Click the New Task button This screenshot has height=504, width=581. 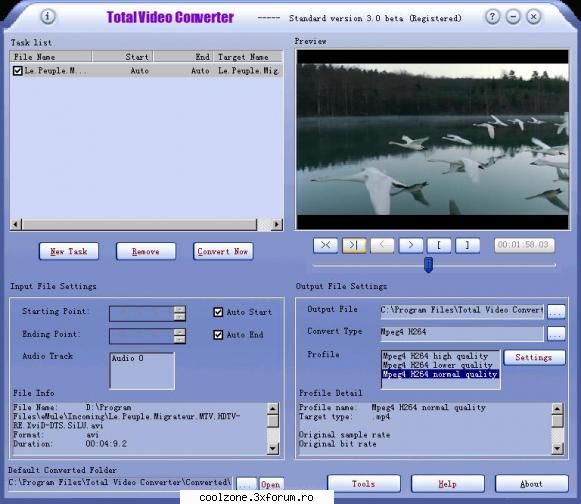69,252
